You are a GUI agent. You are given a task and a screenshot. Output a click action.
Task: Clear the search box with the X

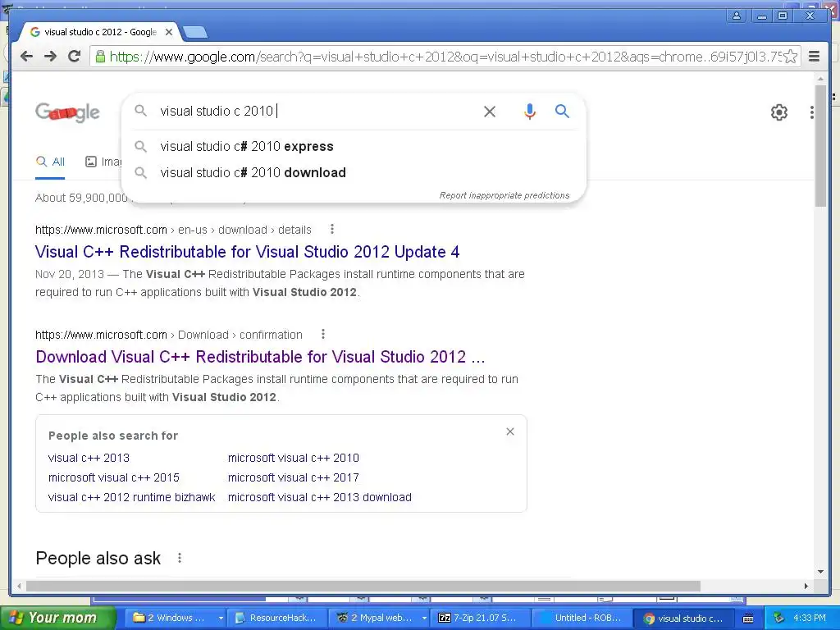point(490,112)
